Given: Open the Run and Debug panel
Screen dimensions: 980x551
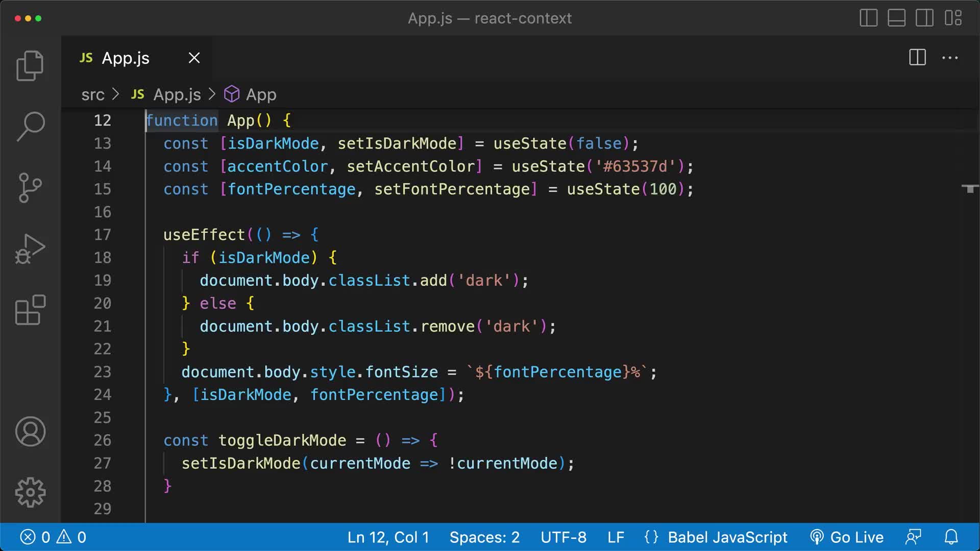Looking at the screenshot, I should [29, 248].
